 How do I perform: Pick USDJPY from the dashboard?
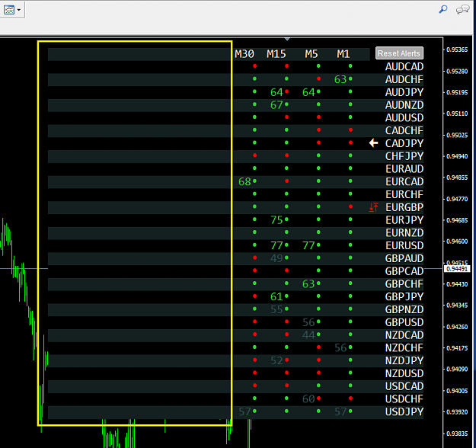404,411
